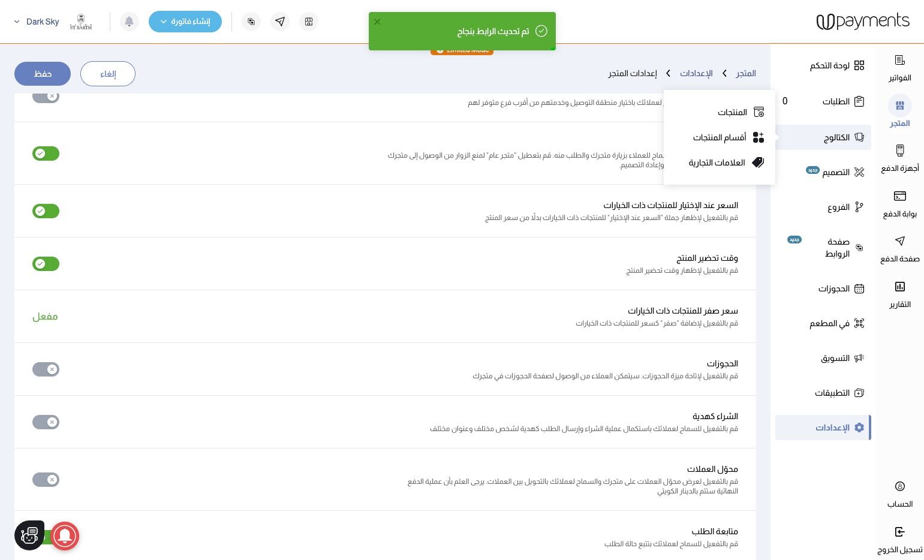
Task: Open the chatbot assistant icon
Action: [29, 535]
